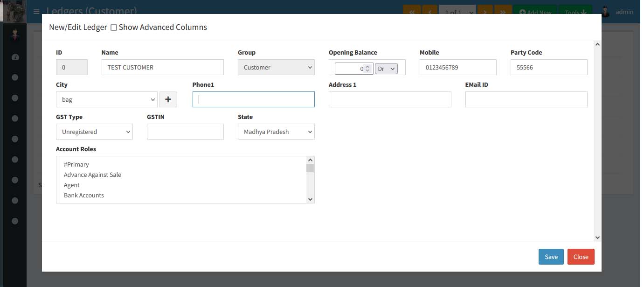The image size is (644, 287).
Task: Save the ledger
Action: coord(551,257)
